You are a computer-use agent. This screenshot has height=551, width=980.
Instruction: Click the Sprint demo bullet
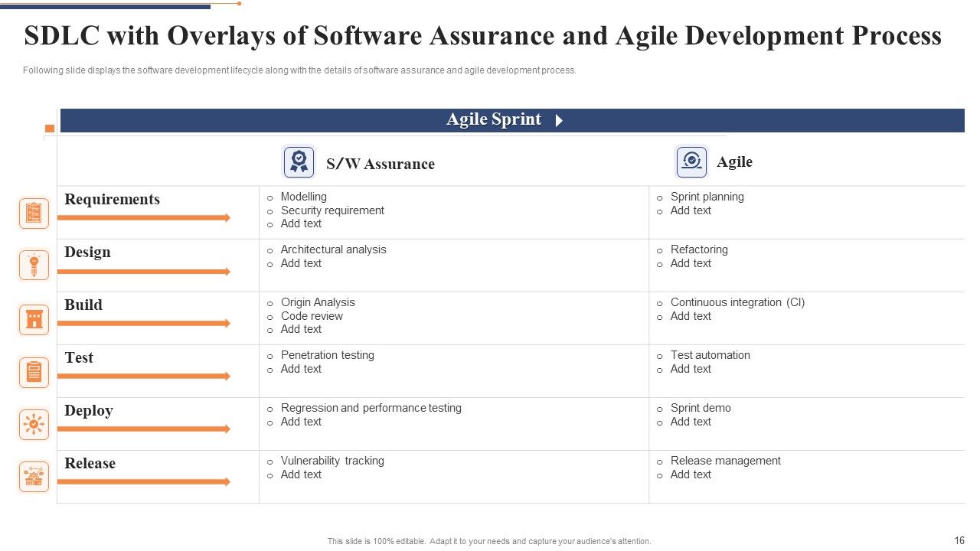701,408
